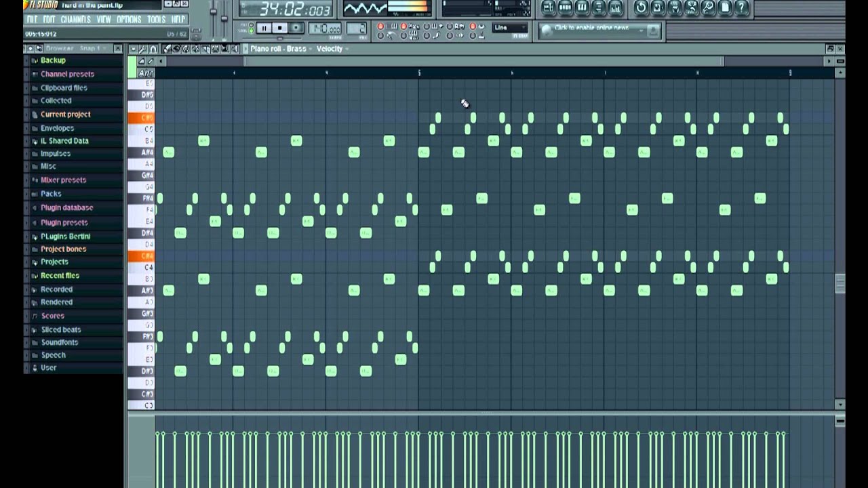Click the Playback speaker tool icon
Image resolution: width=868 pixels, height=488 pixels.
[235, 49]
